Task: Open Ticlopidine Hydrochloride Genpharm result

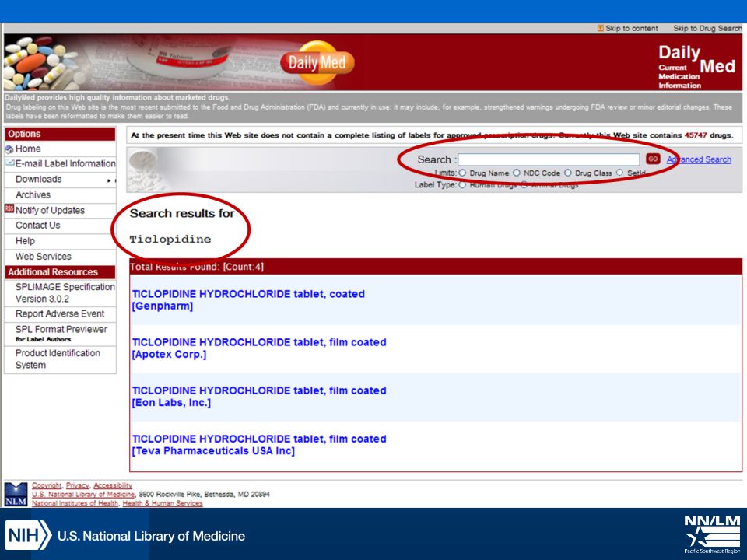Action: pos(248,300)
